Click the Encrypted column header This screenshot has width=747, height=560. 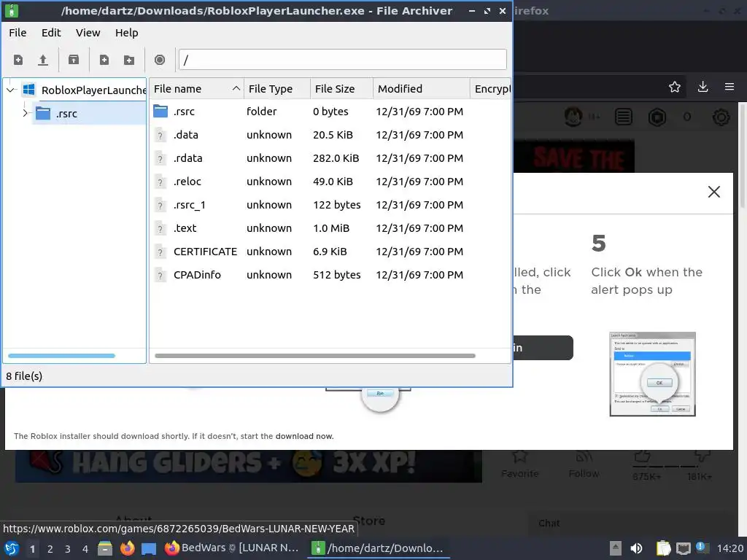[x=491, y=89]
